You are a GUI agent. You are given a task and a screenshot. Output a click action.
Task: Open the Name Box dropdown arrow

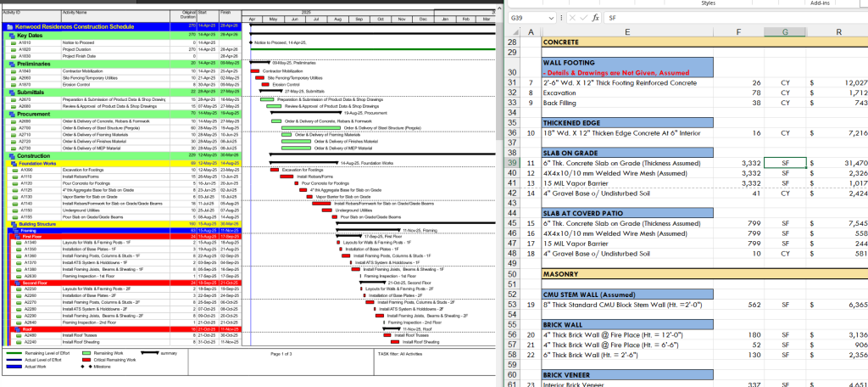[x=551, y=18]
